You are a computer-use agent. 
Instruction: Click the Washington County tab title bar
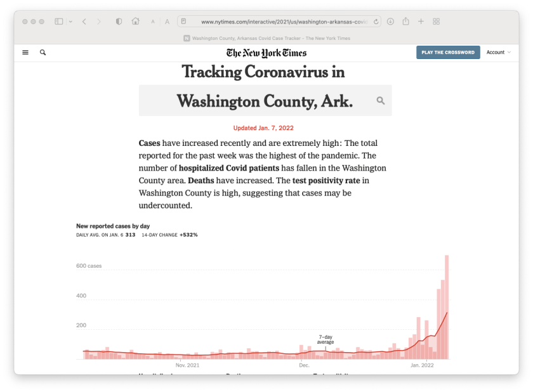pyautogui.click(x=266, y=37)
